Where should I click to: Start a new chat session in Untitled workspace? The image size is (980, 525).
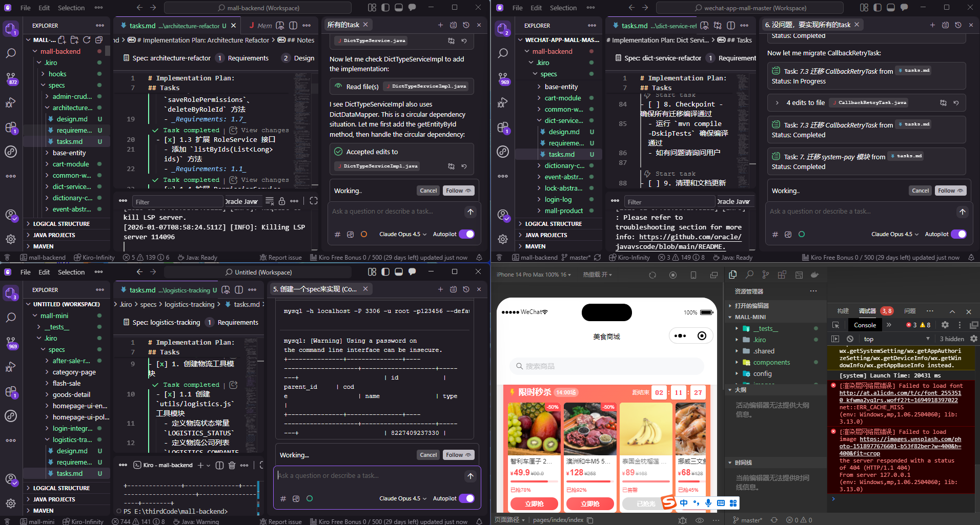pos(440,289)
